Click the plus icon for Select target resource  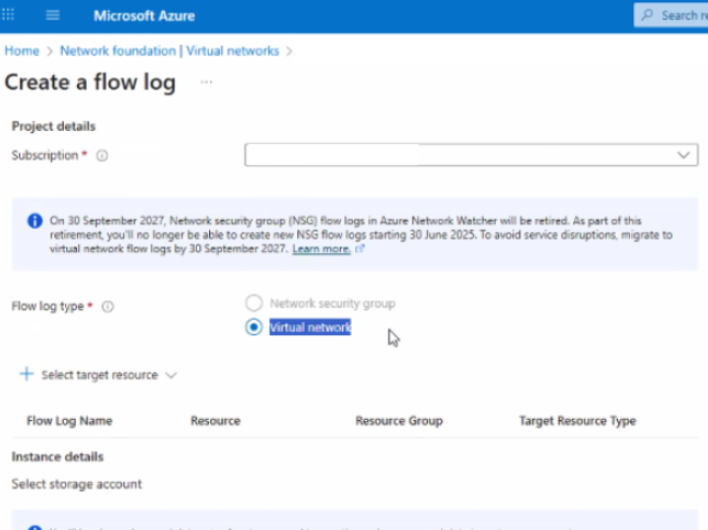(26, 374)
